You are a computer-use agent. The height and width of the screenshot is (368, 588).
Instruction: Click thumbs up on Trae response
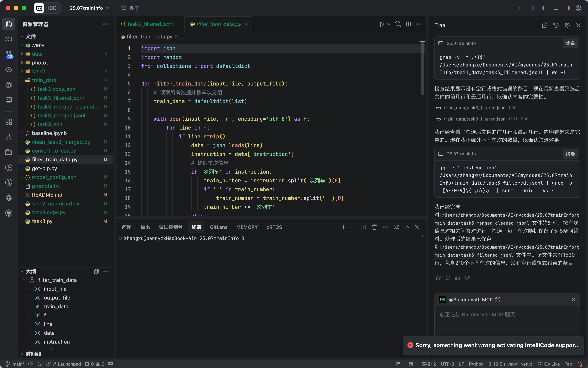click(x=457, y=278)
